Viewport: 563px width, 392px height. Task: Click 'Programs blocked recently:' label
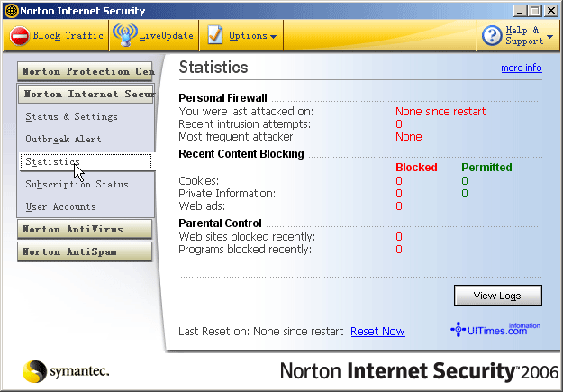click(x=245, y=250)
